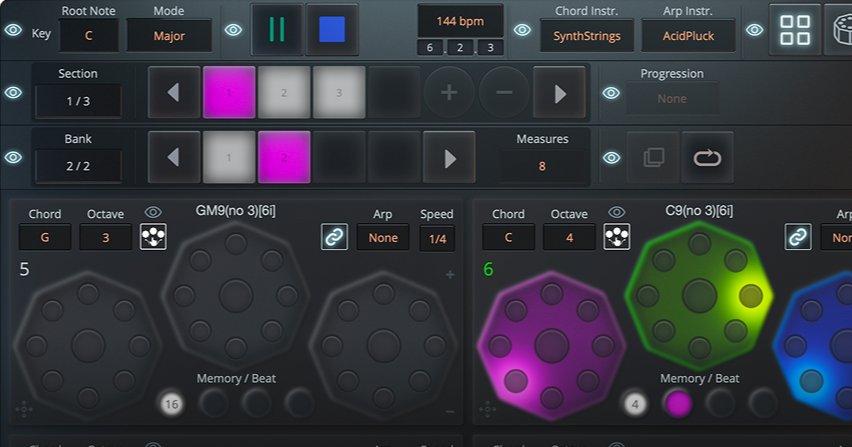Open the Chord G dropdown
The width and height of the screenshot is (852, 447).
(45, 237)
